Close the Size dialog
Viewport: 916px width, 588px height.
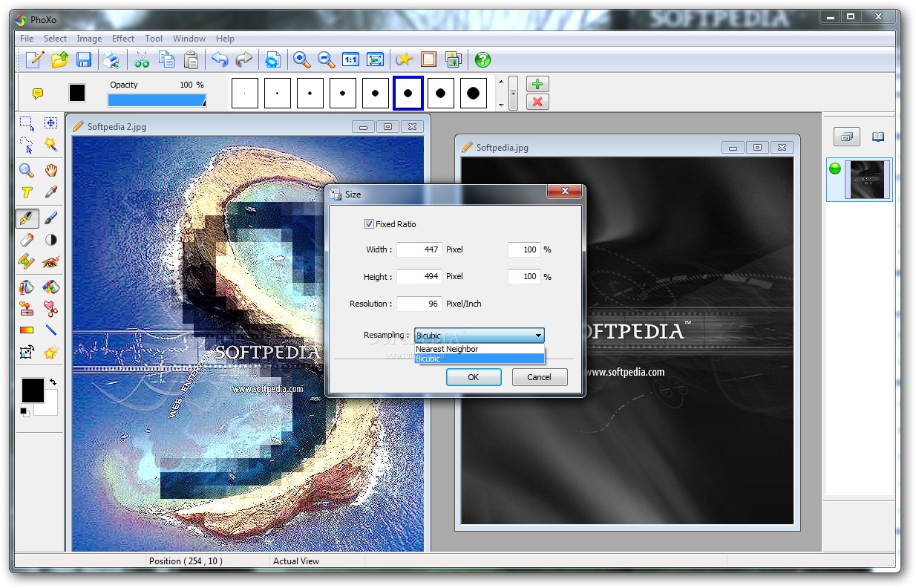pyautogui.click(x=564, y=192)
